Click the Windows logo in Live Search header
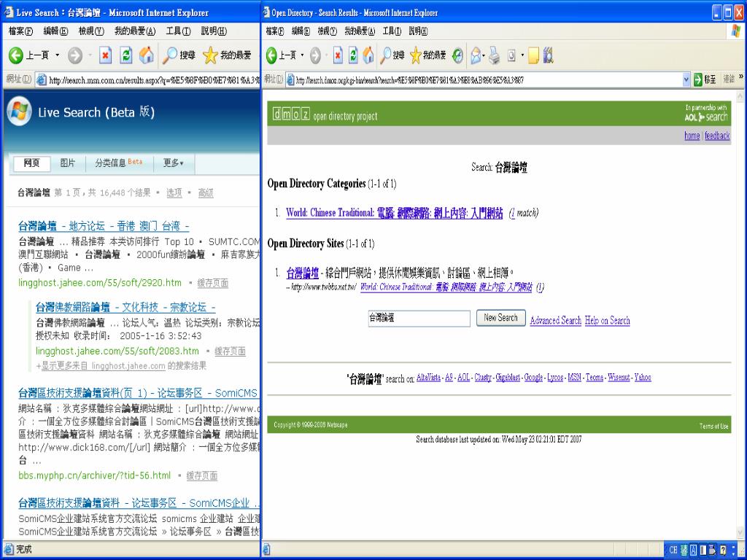747x560 pixels. point(19,111)
